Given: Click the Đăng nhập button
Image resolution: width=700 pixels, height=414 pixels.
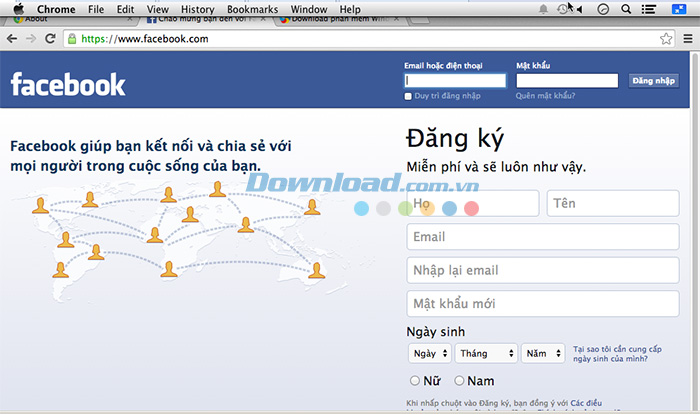Looking at the screenshot, I should (654, 81).
